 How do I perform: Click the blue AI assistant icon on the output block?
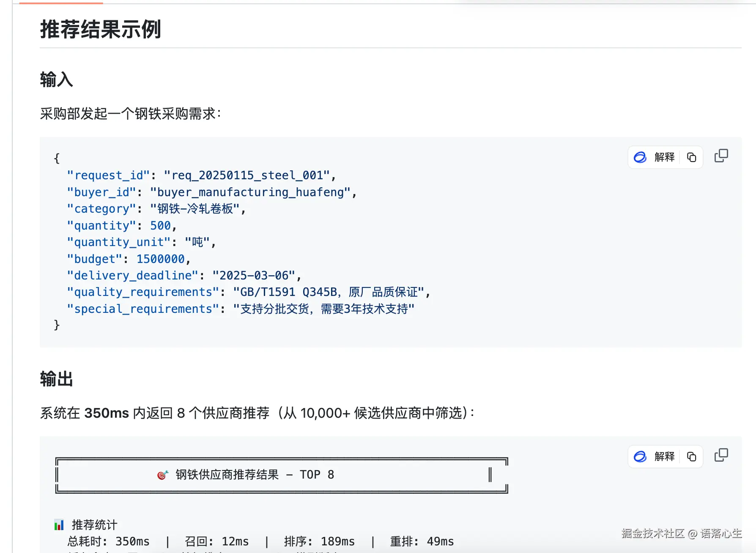pos(640,457)
